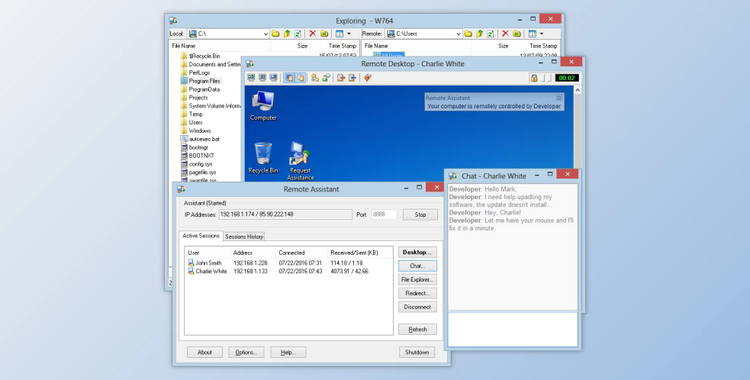Image resolution: width=750 pixels, height=380 pixels.
Task: Expand Local view options dropdown arrow
Action: click(x=349, y=34)
